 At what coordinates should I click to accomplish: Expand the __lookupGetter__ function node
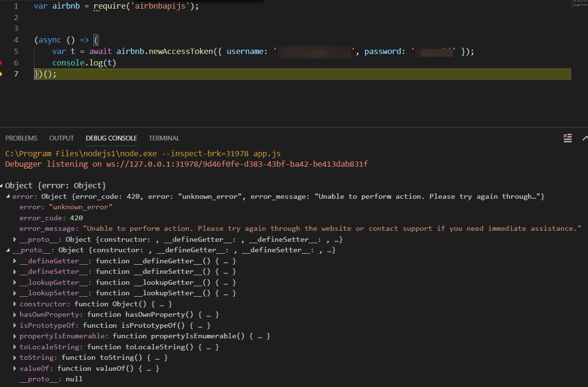point(15,282)
